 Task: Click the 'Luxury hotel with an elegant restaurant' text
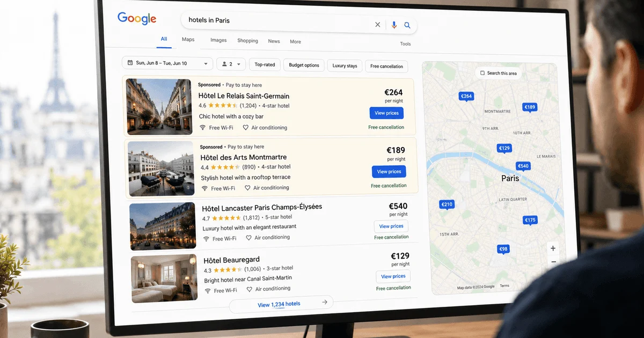(250, 227)
